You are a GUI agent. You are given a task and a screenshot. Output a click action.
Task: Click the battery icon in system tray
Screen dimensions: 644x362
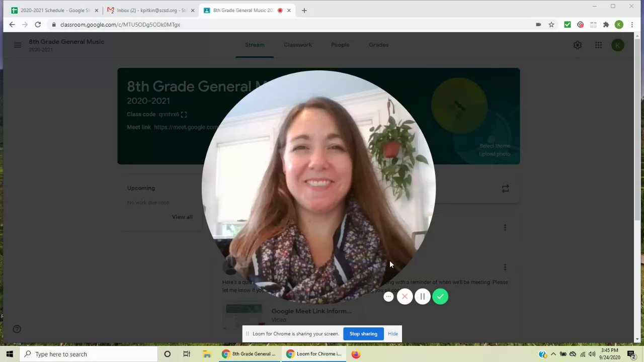[563, 354]
